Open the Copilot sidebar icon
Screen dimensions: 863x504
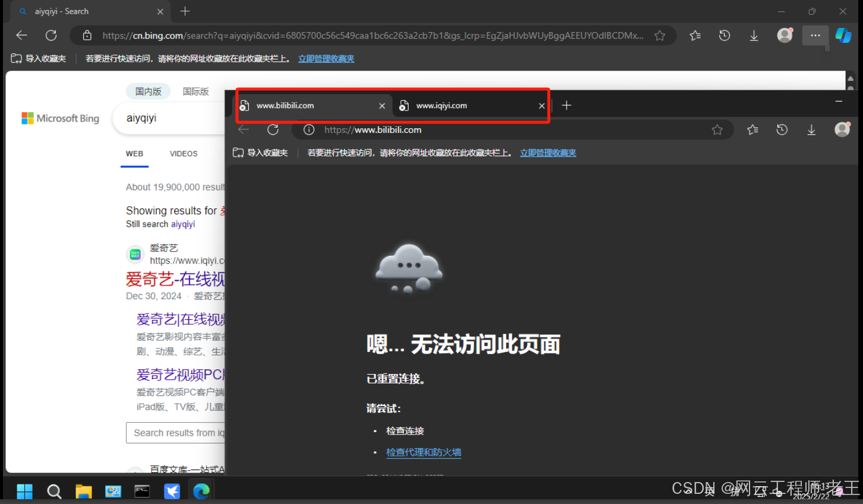click(843, 35)
